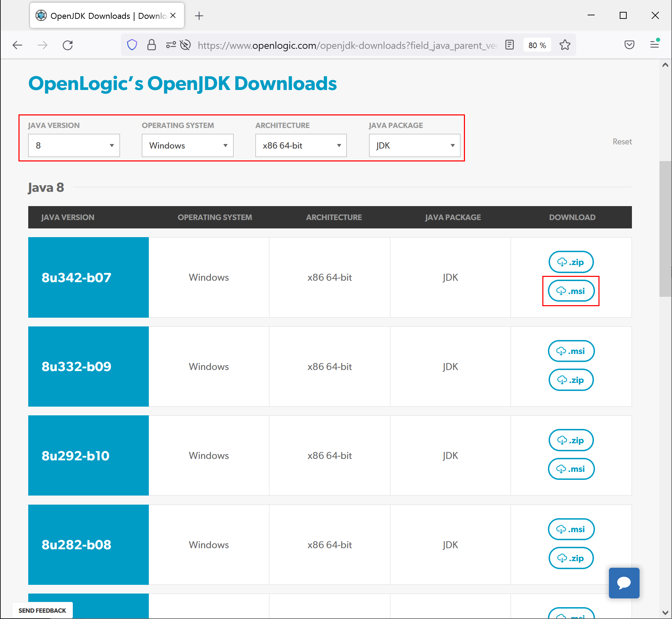672x619 pixels.
Task: Click the blocked autoplay icon in address bar
Action: click(x=185, y=45)
